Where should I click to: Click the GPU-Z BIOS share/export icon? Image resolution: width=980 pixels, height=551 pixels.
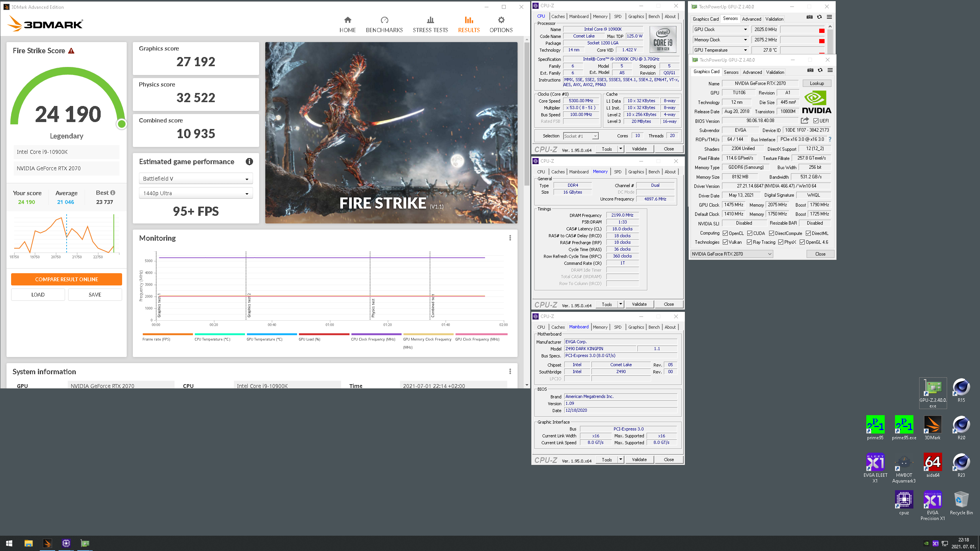pos(805,121)
